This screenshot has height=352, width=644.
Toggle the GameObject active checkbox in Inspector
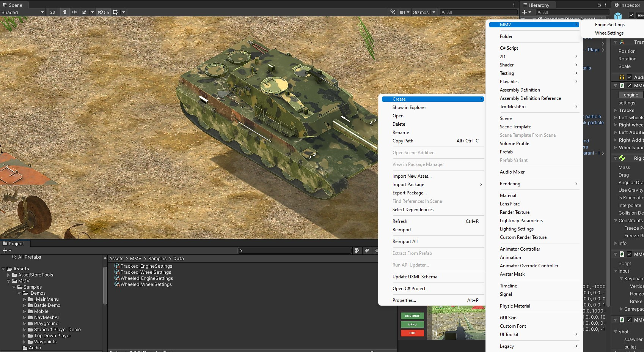point(631,16)
